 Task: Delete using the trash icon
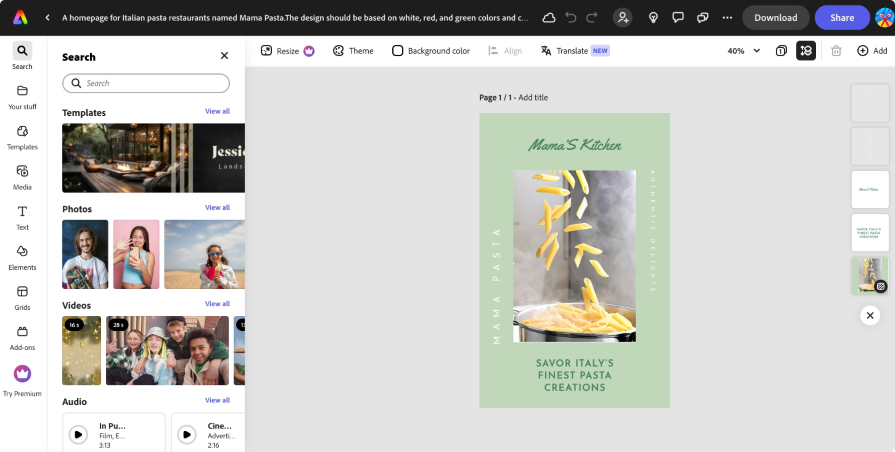pyautogui.click(x=836, y=51)
